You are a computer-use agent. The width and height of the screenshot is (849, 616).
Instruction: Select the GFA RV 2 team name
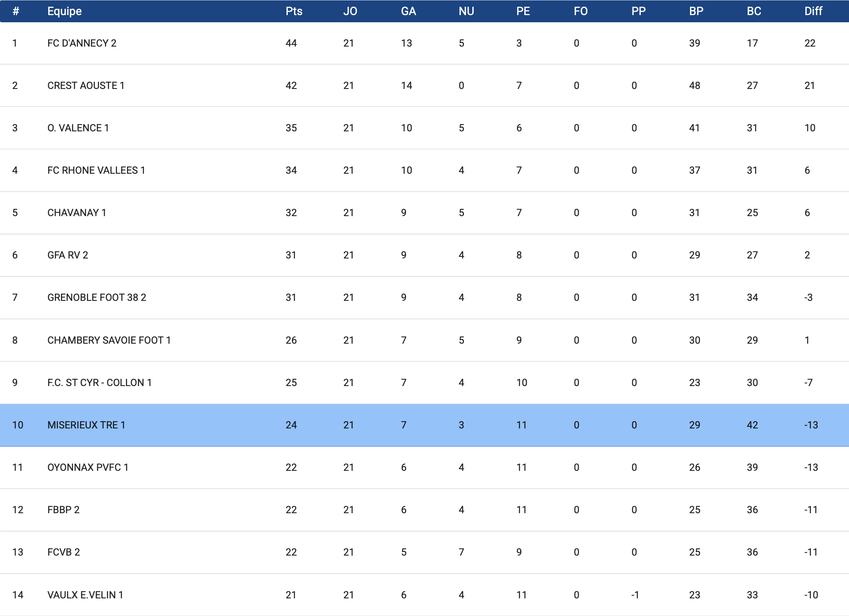(x=68, y=255)
